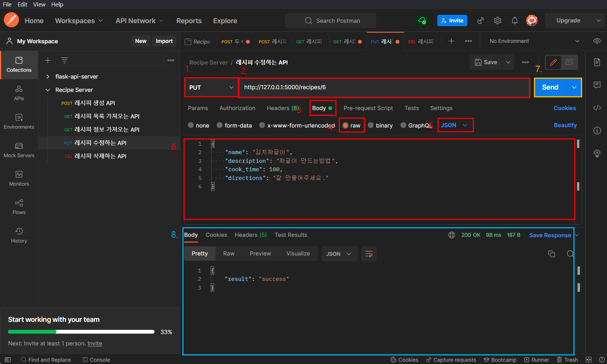Select the GraphQL body type radio

point(404,125)
